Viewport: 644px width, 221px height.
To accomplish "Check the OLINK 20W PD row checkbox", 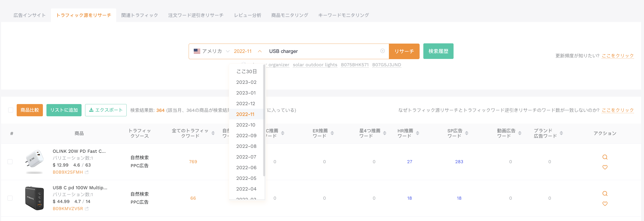I will tap(10, 162).
